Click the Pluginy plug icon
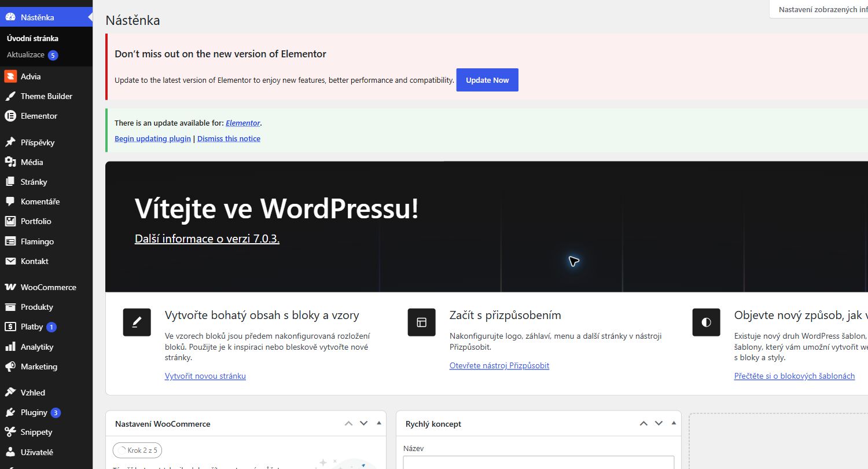The image size is (868, 469). [x=10, y=412]
